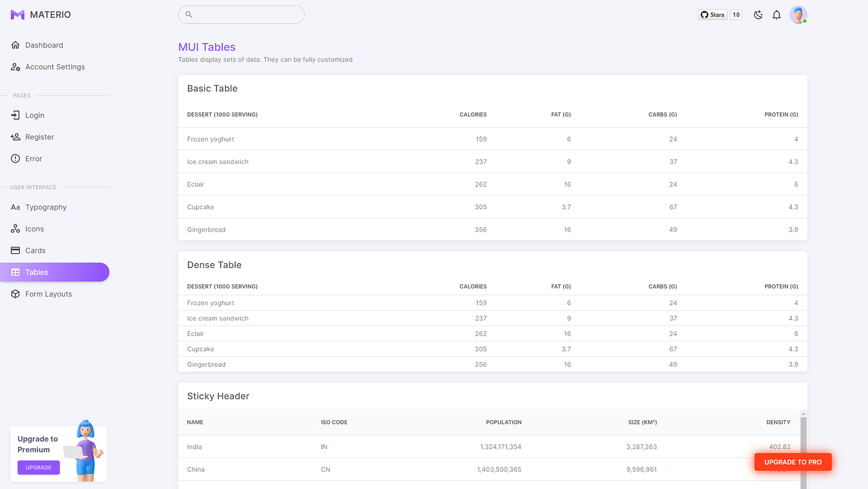Image resolution: width=868 pixels, height=489 pixels.
Task: Click the Materio logo icon
Action: coord(17,15)
